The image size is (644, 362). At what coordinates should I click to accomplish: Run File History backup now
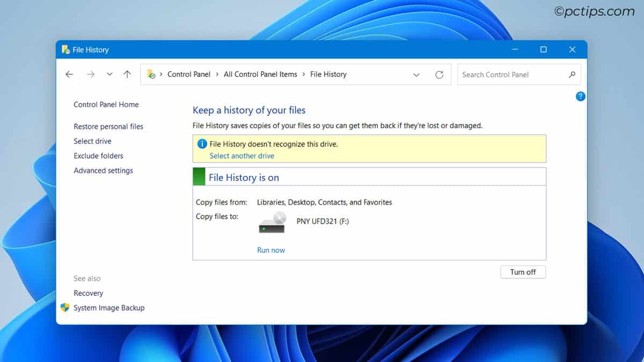(270, 250)
